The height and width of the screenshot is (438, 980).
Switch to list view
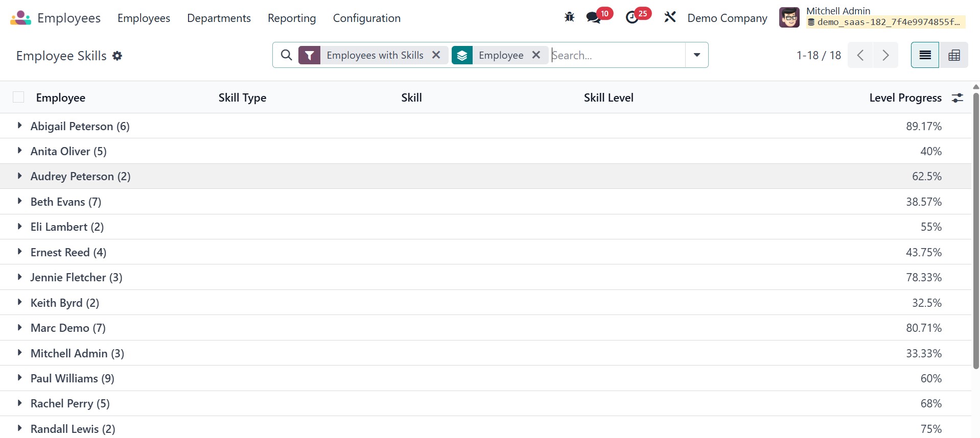pyautogui.click(x=925, y=55)
